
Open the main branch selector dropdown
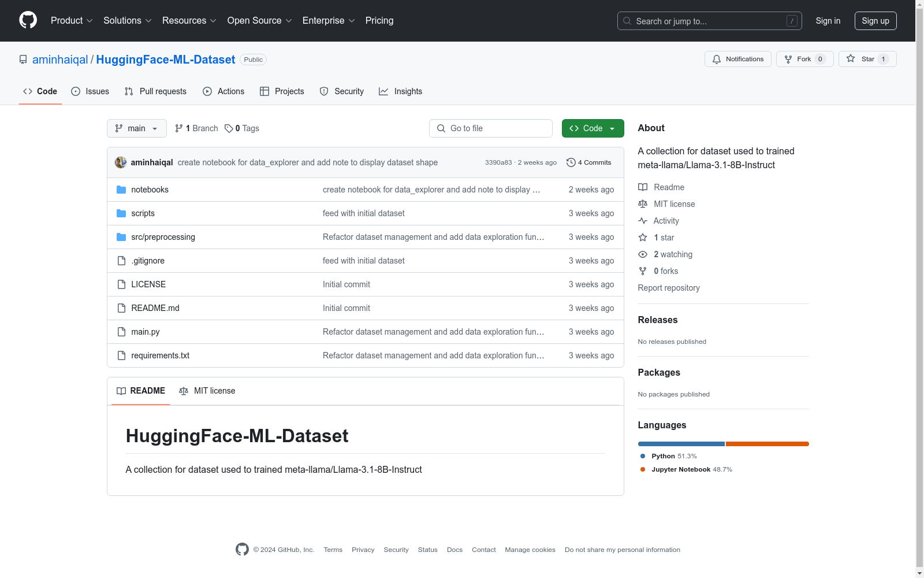(137, 128)
